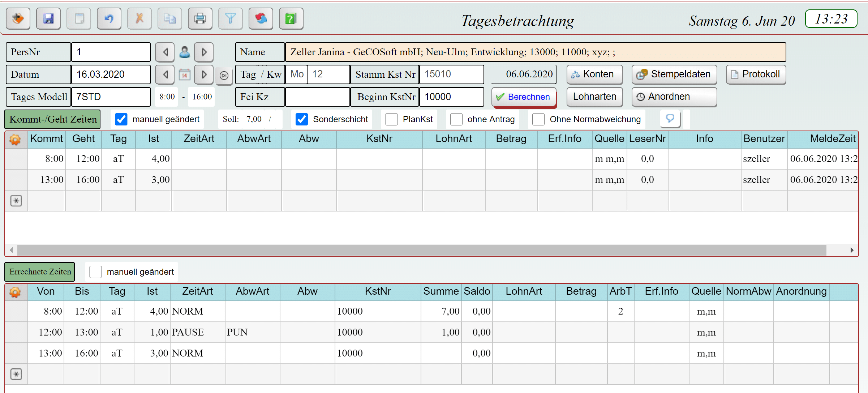Click the Anordnen button

click(x=674, y=97)
